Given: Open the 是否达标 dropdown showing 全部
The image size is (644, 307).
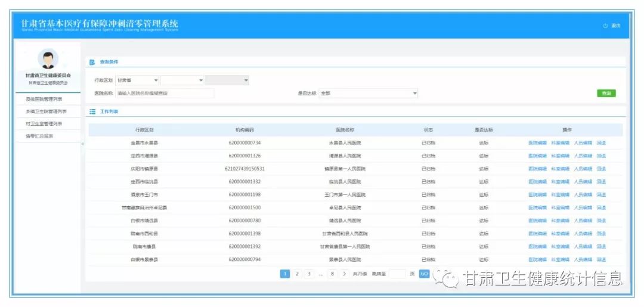Looking at the screenshot, I should click(369, 94).
